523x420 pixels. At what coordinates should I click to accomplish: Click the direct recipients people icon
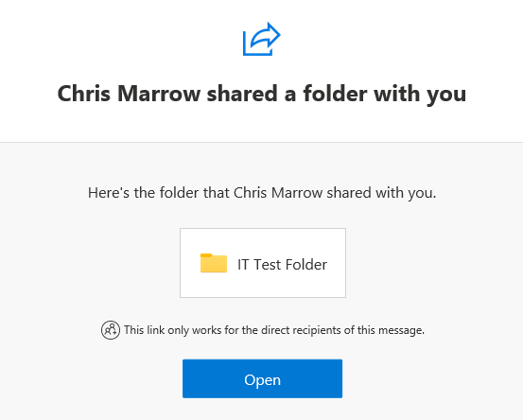pyautogui.click(x=111, y=330)
